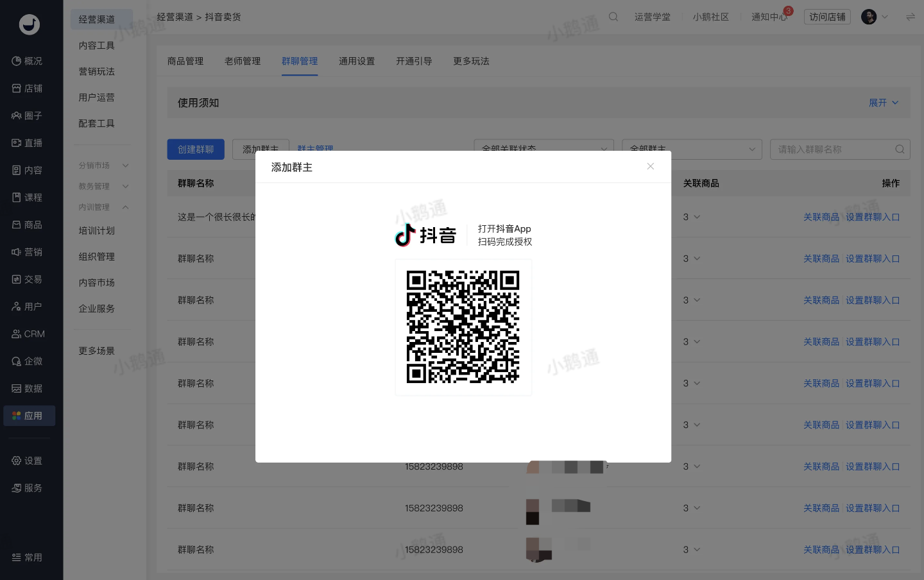Open 组织管理 menu item
The height and width of the screenshot is (580, 924).
click(97, 257)
